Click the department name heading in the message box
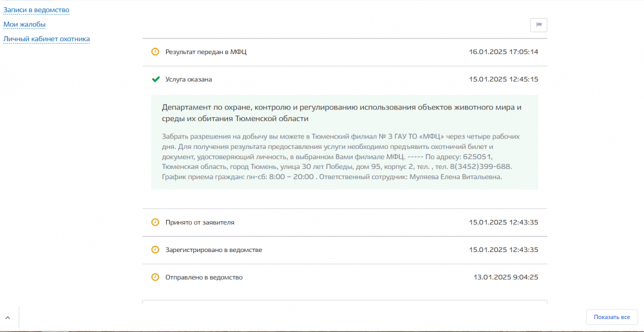 (x=341, y=113)
